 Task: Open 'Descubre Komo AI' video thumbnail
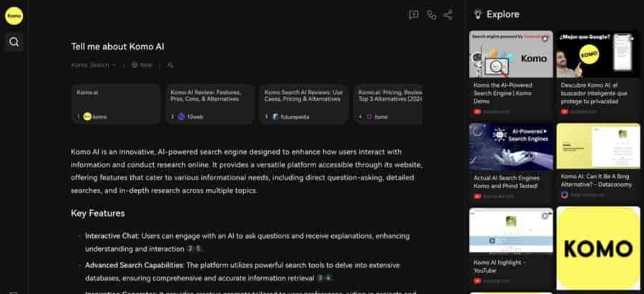[x=598, y=54]
